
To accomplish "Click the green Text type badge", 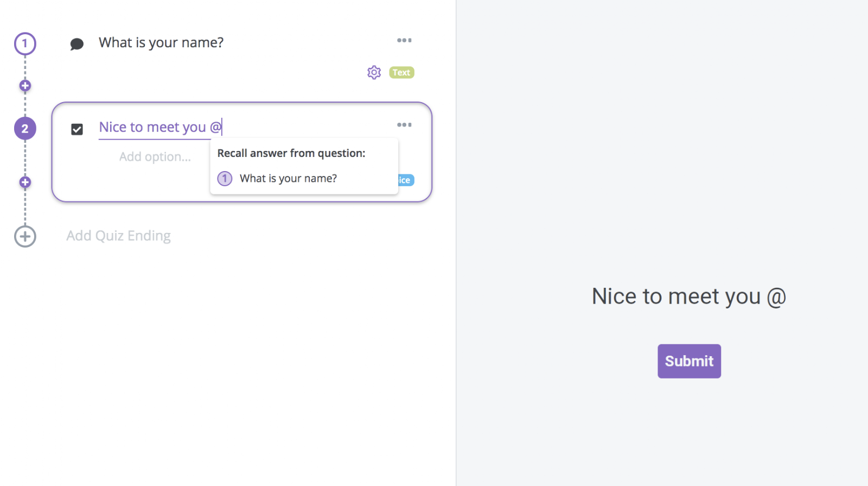I will tap(401, 72).
